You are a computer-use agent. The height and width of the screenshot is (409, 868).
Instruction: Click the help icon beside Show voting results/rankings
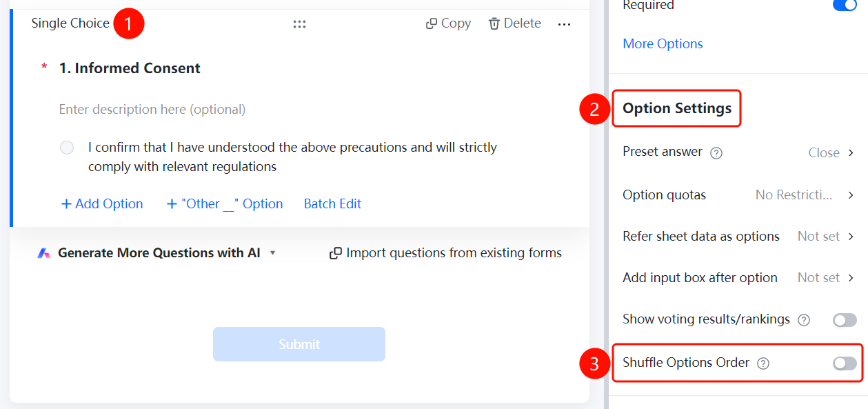coord(804,320)
